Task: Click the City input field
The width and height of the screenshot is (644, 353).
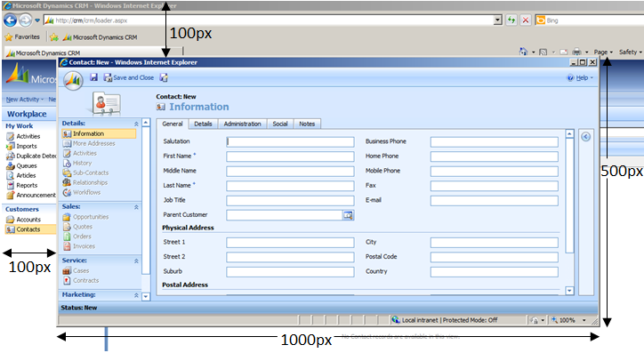Action: pyautogui.click(x=494, y=243)
